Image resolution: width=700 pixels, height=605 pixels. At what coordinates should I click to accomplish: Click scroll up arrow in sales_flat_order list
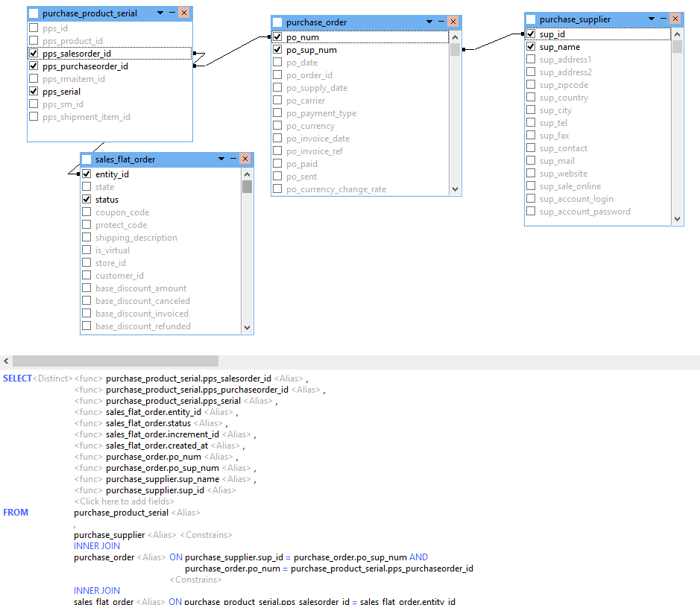point(247,174)
